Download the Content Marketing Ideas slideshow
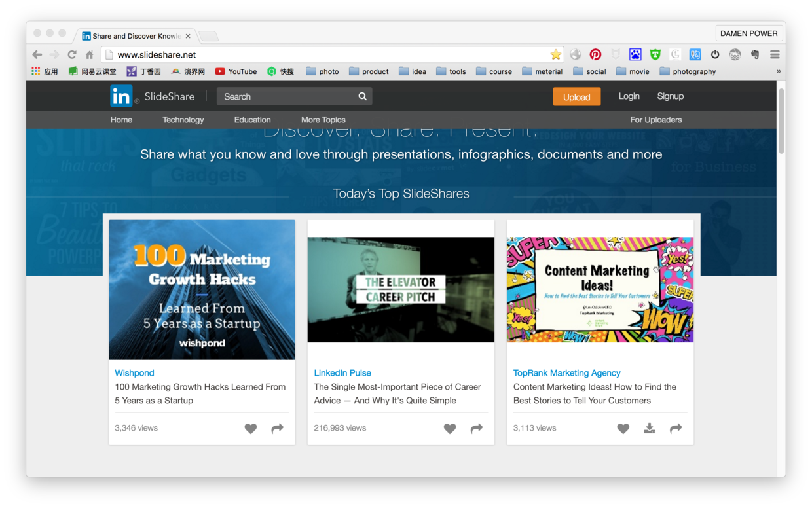The width and height of the screenshot is (812, 508). pos(650,428)
